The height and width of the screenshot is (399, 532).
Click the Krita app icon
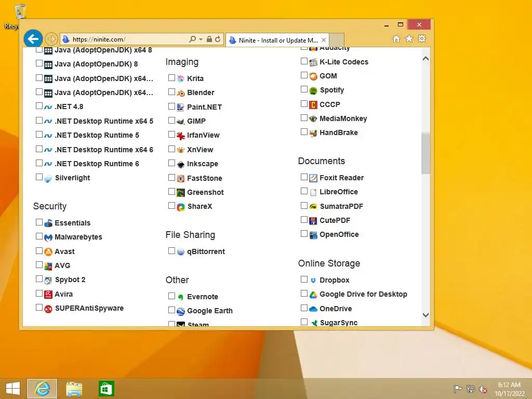(181, 78)
